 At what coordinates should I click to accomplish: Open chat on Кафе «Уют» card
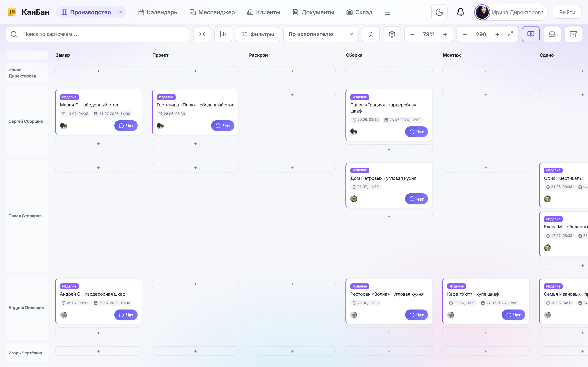pyautogui.click(x=513, y=315)
